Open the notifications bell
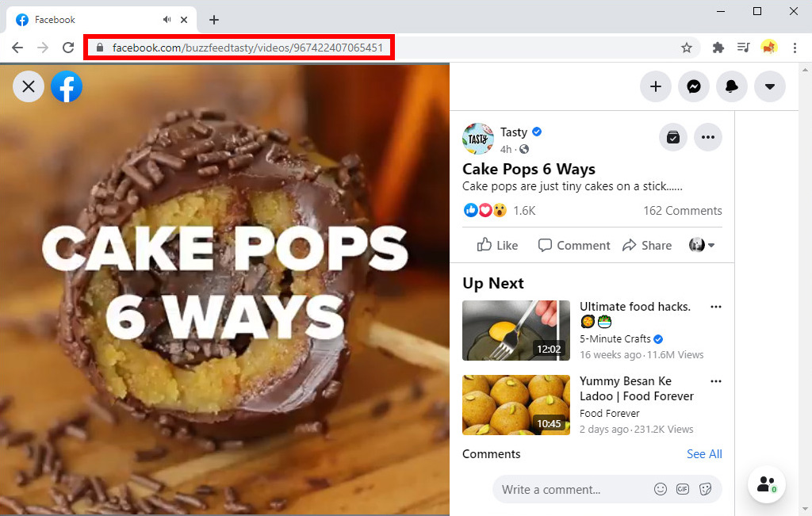The image size is (812, 516). [x=732, y=86]
